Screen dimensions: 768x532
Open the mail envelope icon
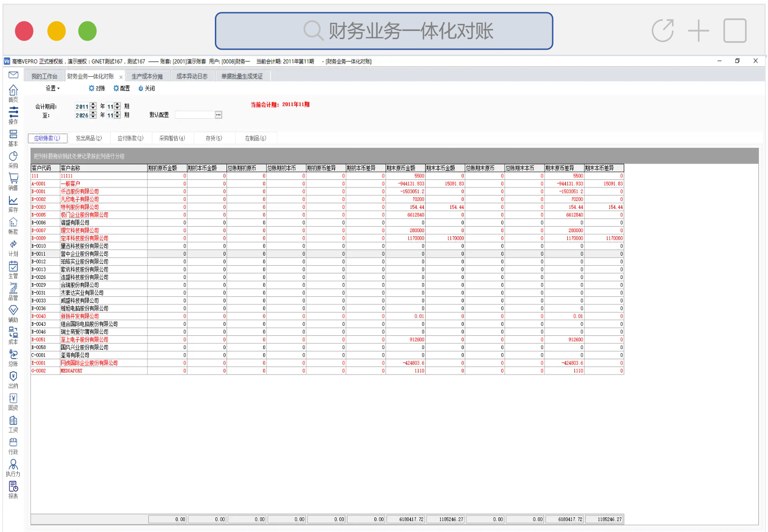13,75
